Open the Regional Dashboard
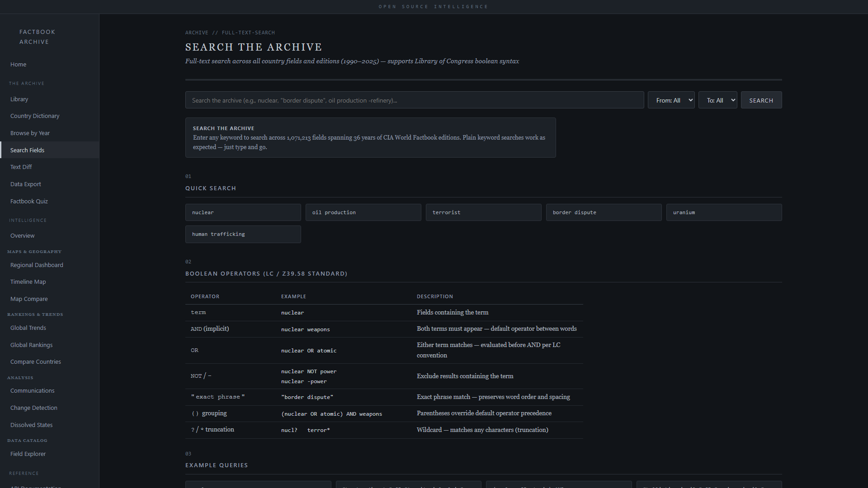Image resolution: width=868 pixels, height=488 pixels. click(37, 265)
